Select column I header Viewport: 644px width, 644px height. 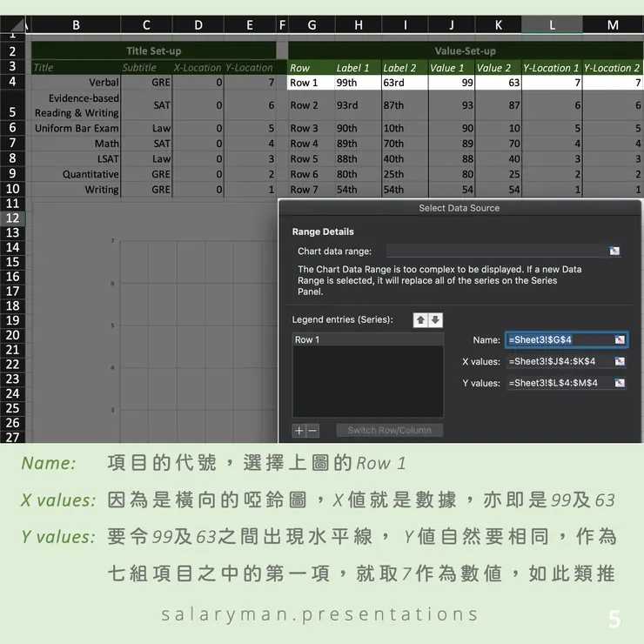tap(405, 25)
